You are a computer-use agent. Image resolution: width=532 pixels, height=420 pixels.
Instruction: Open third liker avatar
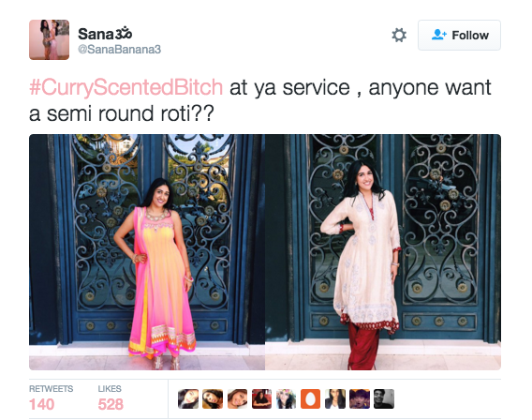click(x=237, y=398)
